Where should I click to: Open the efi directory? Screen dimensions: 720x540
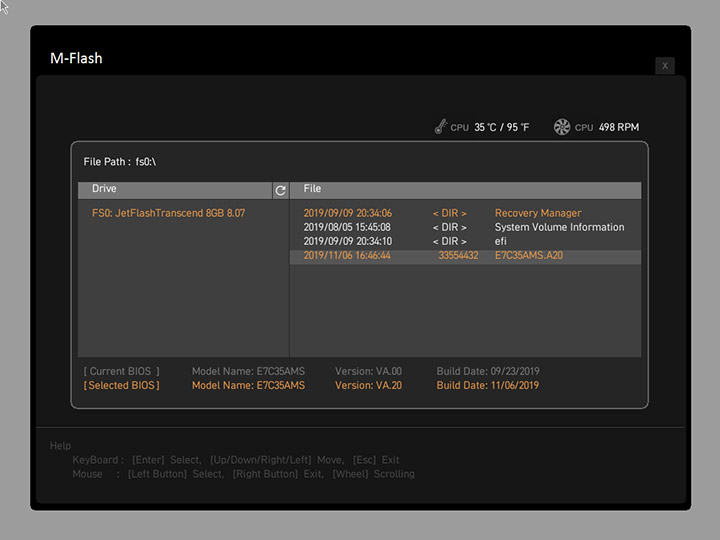[501, 241]
